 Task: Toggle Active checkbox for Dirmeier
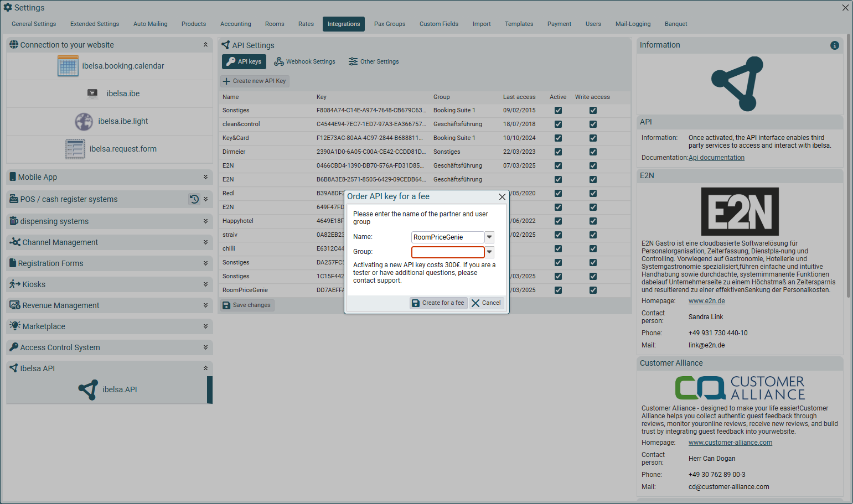[558, 152]
